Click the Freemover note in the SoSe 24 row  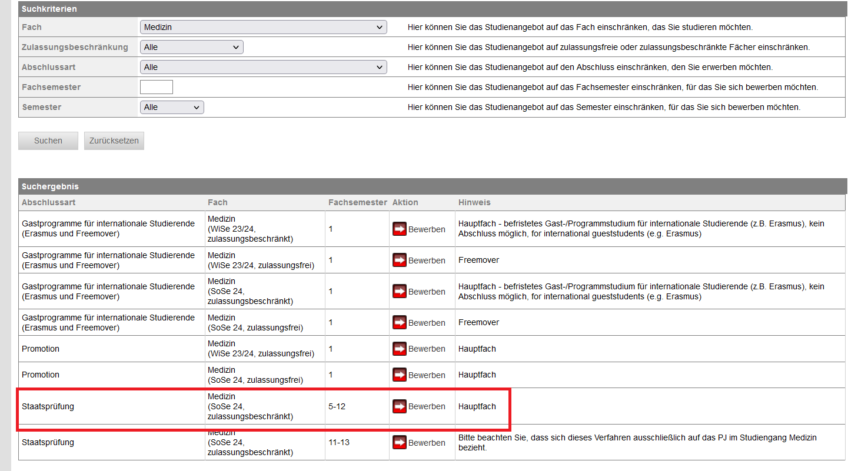pyautogui.click(x=478, y=322)
